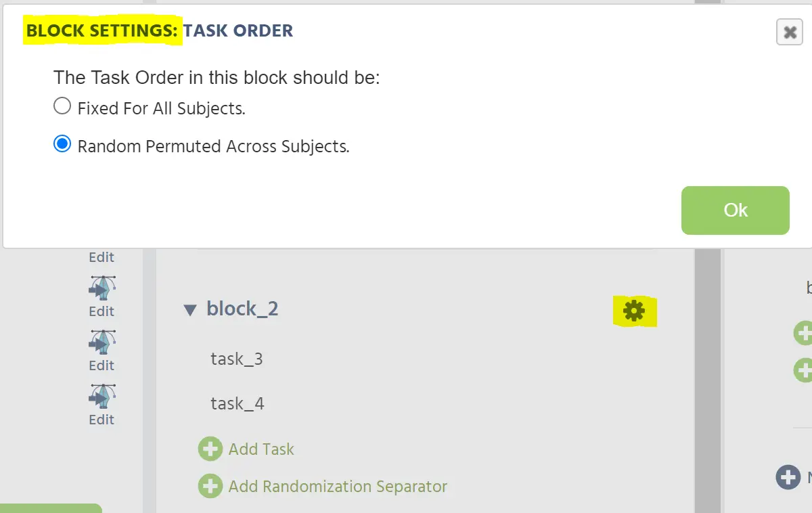The height and width of the screenshot is (513, 812).
Task: Click the plus icon beside Add Randomization Separator
Action: tap(210, 485)
